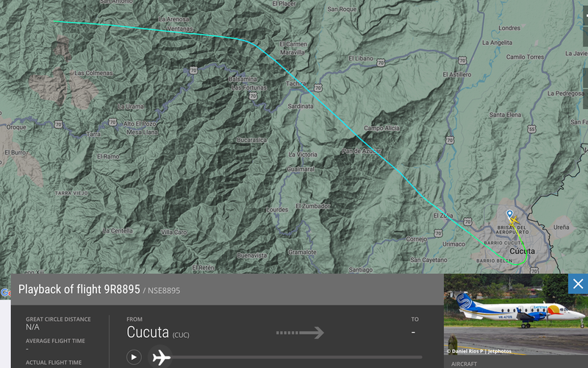Click route 70 shield above El Astillero

(462, 60)
